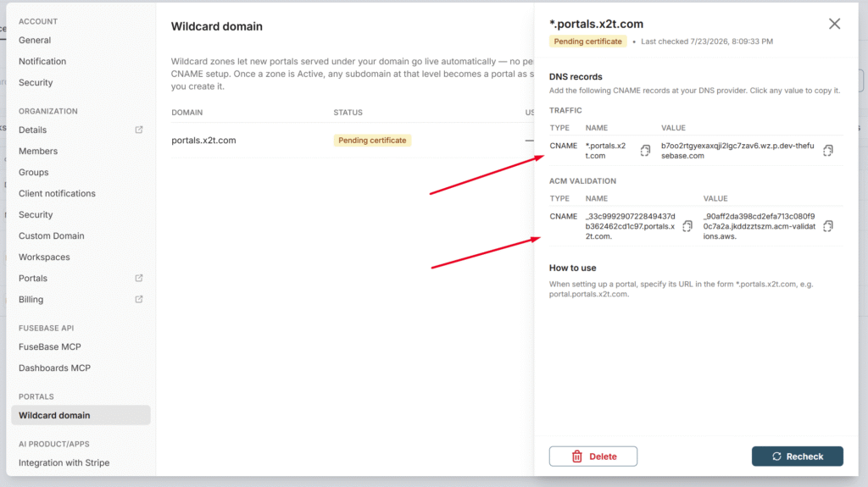The image size is (868, 487).
Task: Open Security under Account
Action: (36, 82)
